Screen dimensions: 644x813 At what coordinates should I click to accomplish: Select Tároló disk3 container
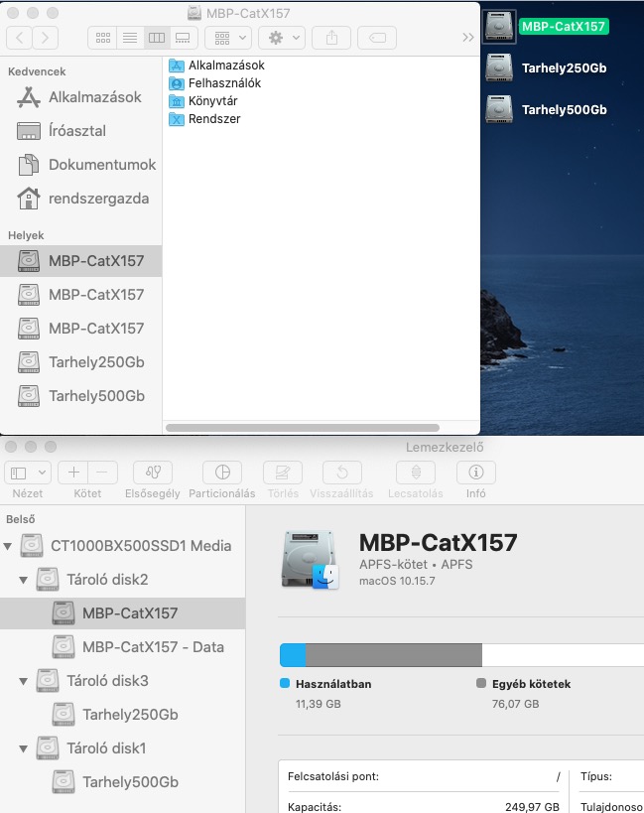pos(122,680)
